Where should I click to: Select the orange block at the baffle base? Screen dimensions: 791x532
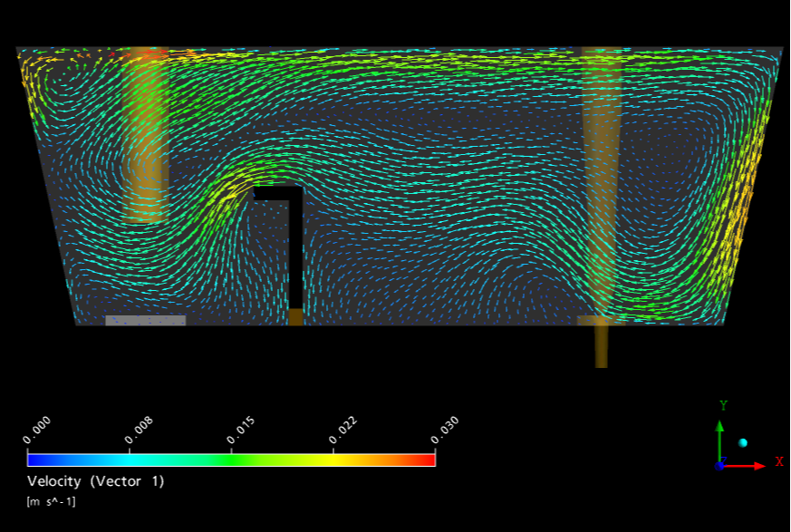pos(295,317)
